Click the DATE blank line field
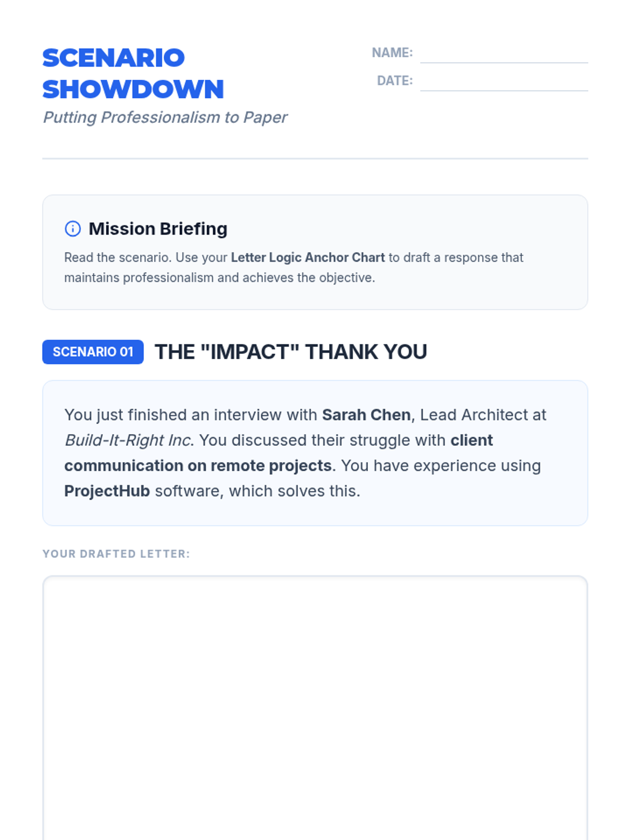 tap(503, 82)
